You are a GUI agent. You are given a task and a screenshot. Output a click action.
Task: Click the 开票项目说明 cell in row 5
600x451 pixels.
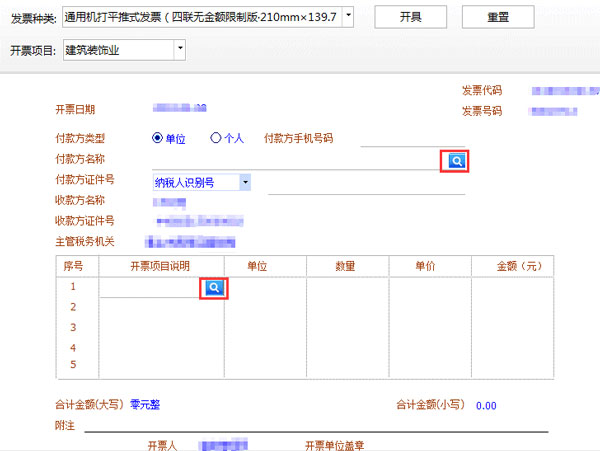(162, 365)
